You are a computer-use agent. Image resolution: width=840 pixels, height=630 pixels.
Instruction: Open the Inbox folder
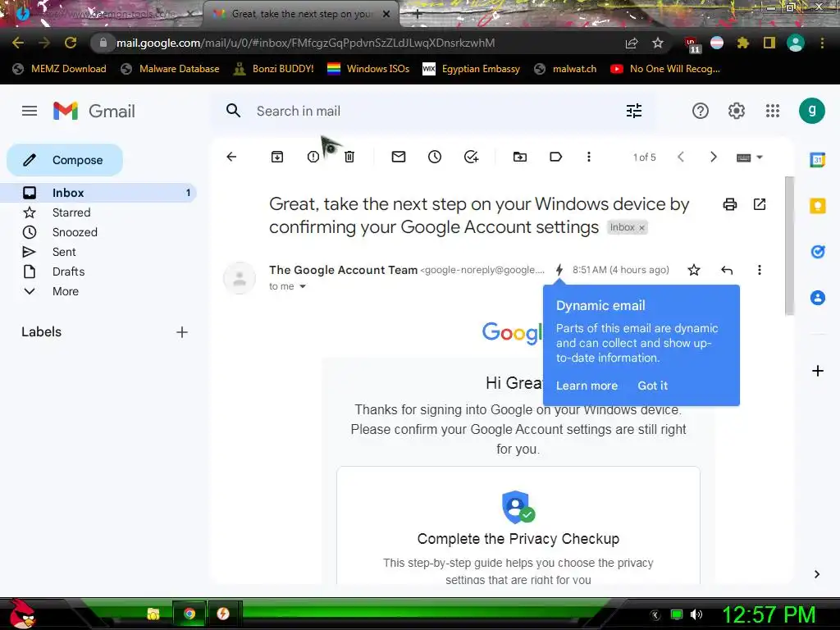(98, 193)
